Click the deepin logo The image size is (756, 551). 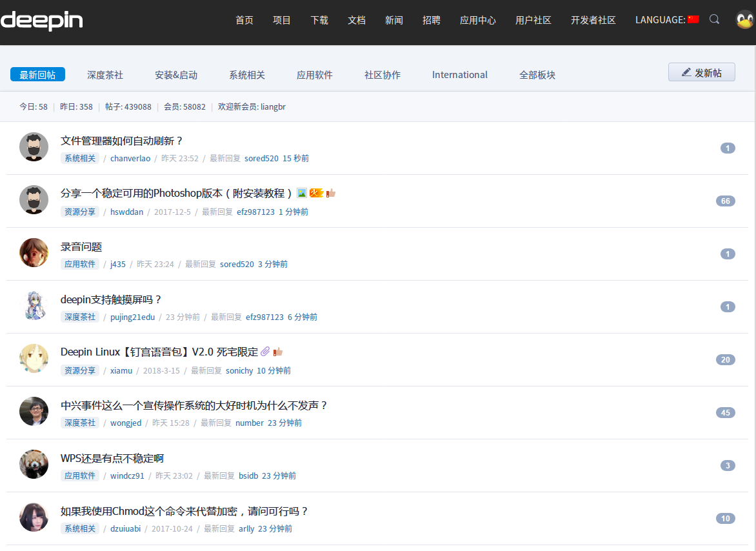click(41, 21)
